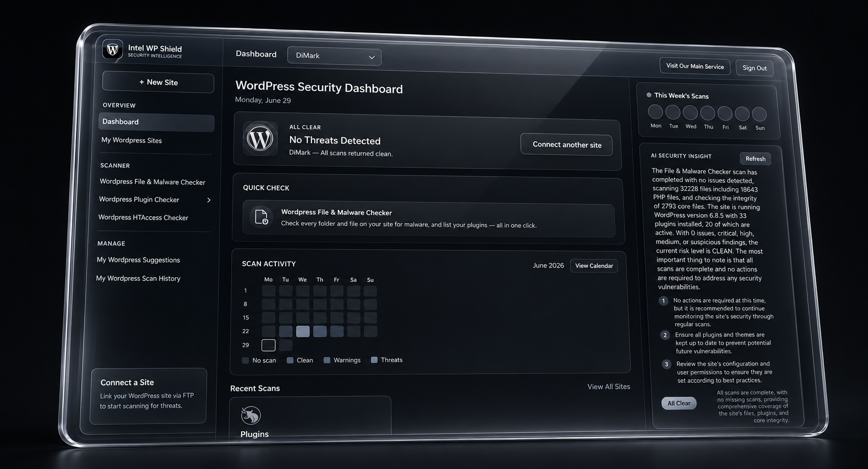
Task: Expand the Wordpress Plugin Checker chevron
Action: coord(209,200)
